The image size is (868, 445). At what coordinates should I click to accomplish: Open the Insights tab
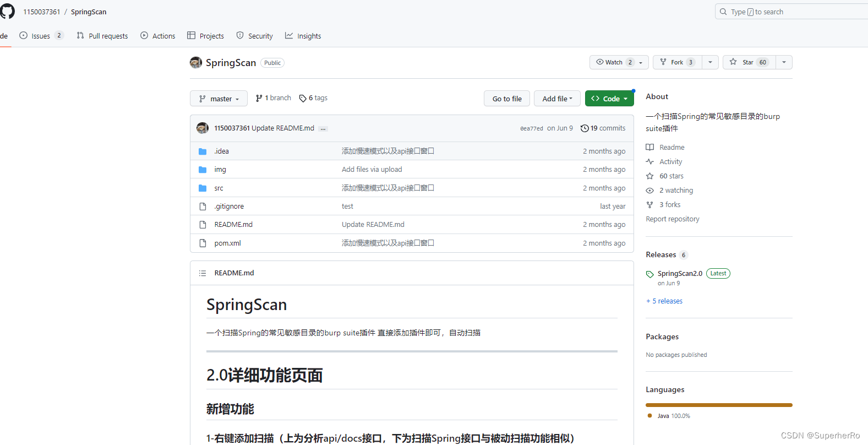303,36
